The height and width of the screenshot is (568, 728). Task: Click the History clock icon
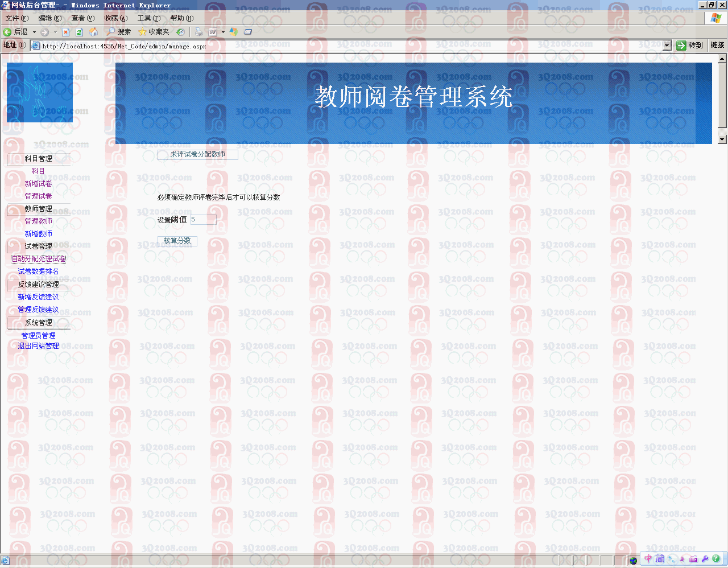tap(180, 32)
